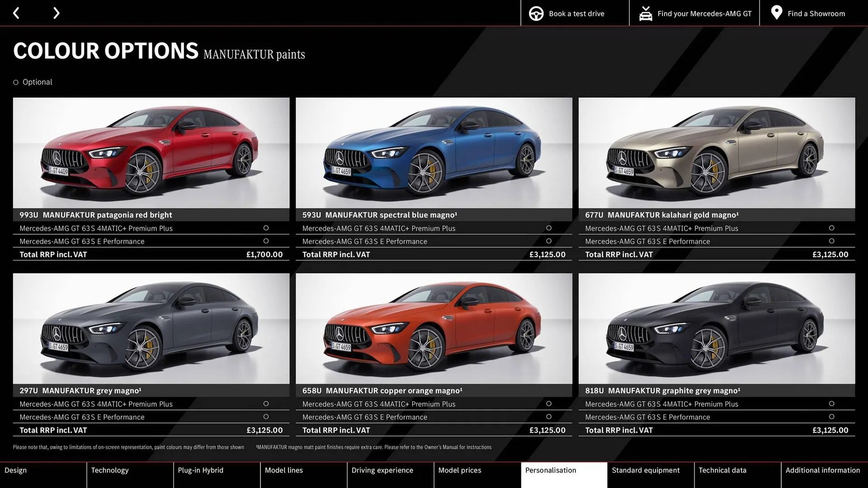The image size is (868, 488).
Task: Select the grey magno colour swatch image
Action: (151, 329)
